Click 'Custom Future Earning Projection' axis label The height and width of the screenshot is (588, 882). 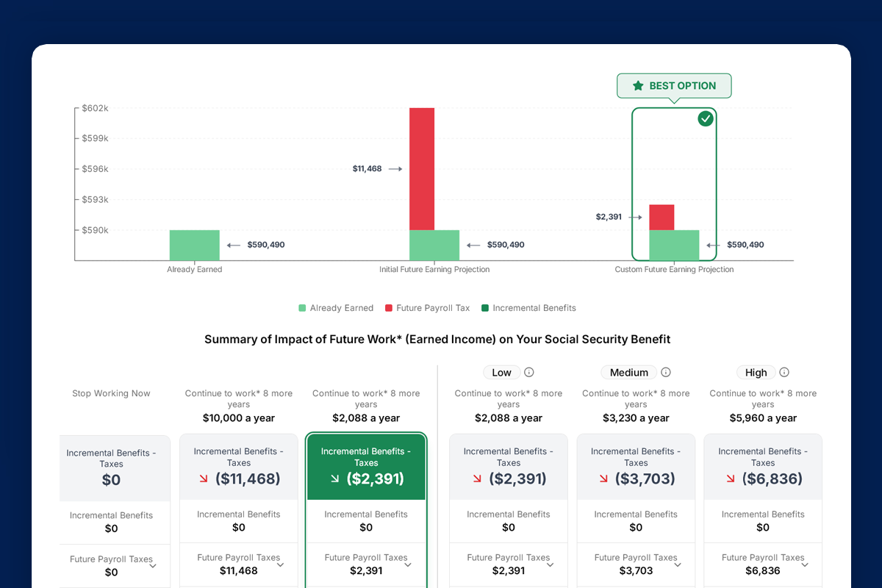coord(674,270)
